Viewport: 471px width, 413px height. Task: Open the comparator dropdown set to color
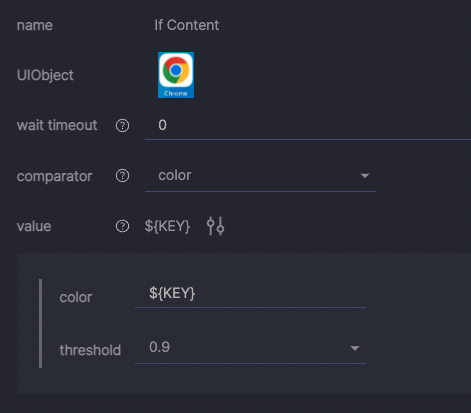click(x=260, y=176)
